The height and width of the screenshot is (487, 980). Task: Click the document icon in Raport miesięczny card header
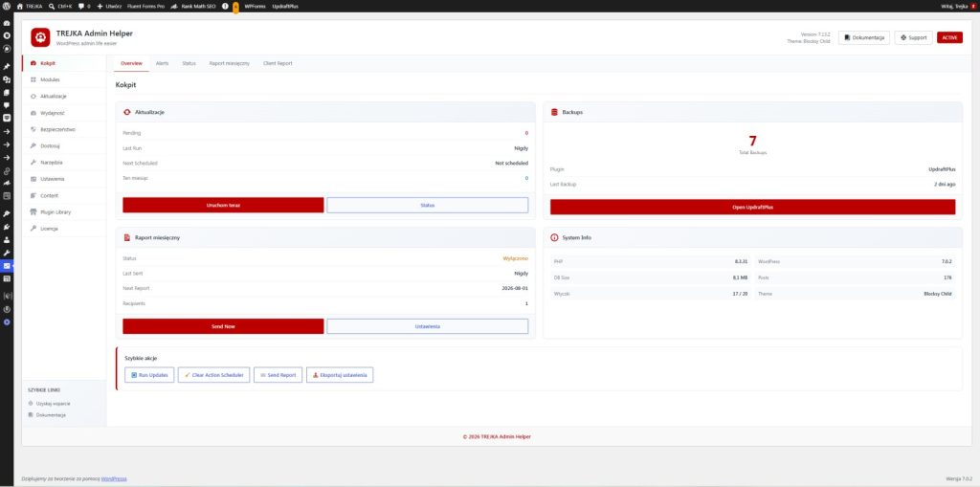127,237
